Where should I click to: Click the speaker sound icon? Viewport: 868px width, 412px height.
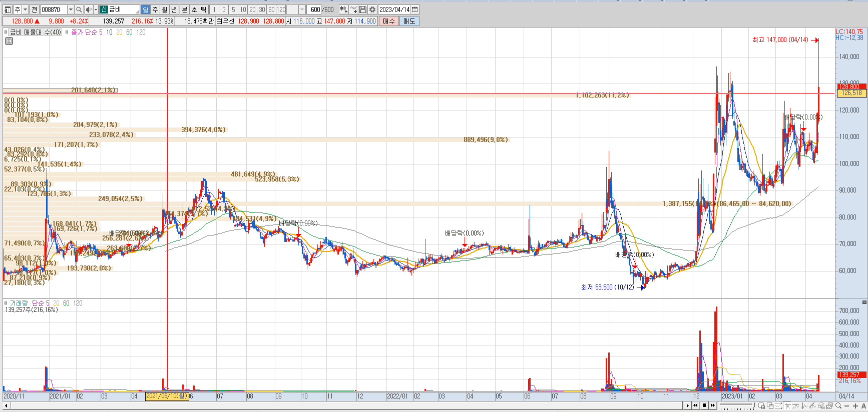(89, 9)
